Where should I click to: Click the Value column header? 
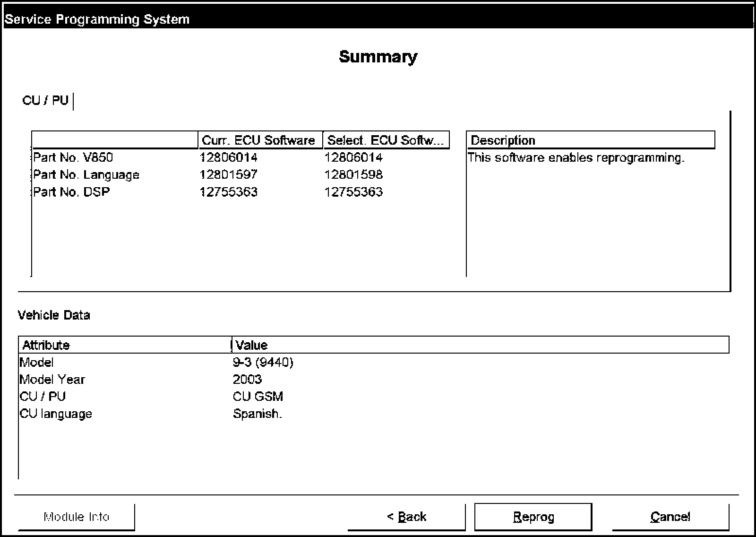(x=481, y=345)
